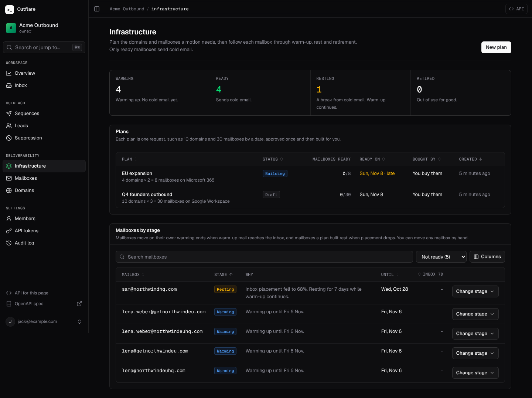Click the Inbox tray icon
532x398 pixels.
tap(9, 85)
